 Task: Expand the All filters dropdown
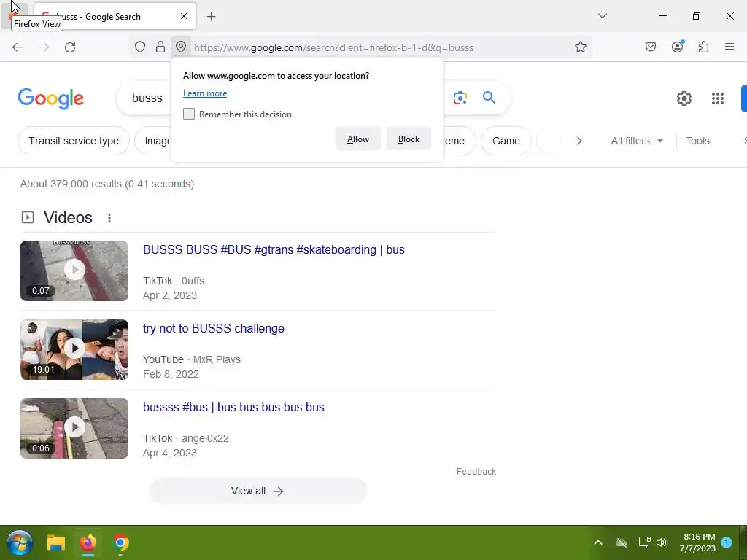click(637, 141)
